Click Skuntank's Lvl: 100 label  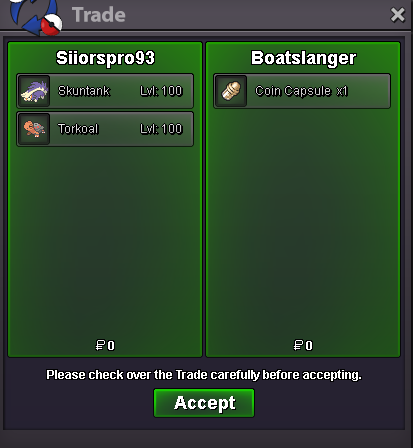click(161, 91)
